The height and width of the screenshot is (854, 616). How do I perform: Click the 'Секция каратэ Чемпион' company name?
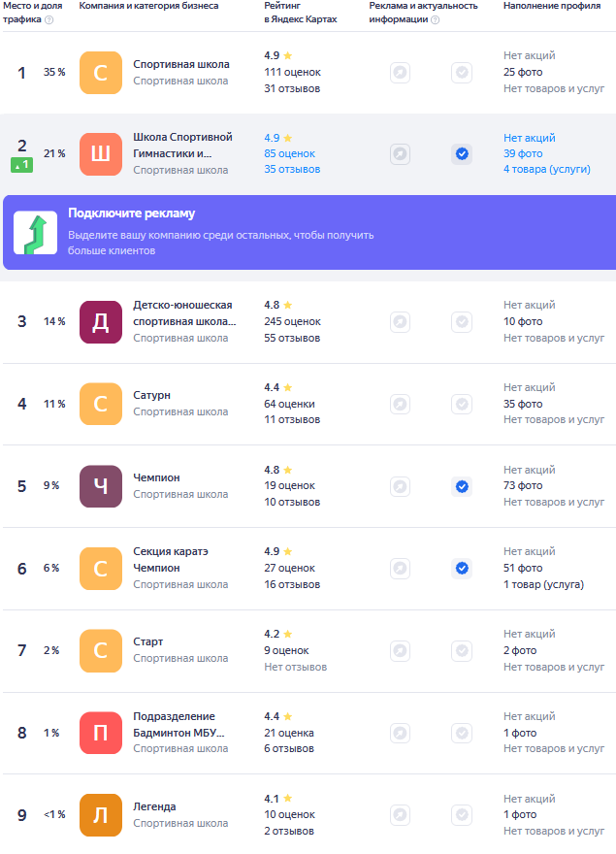tap(171, 559)
